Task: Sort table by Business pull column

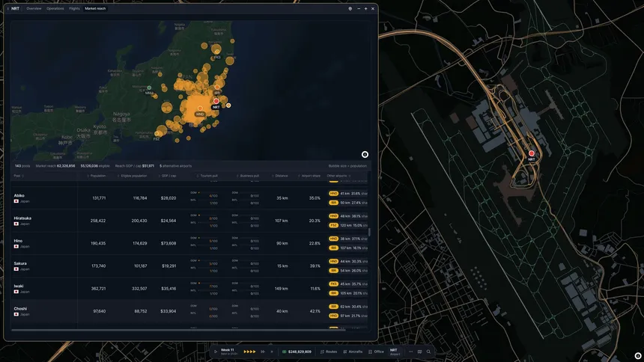Action: point(248,176)
